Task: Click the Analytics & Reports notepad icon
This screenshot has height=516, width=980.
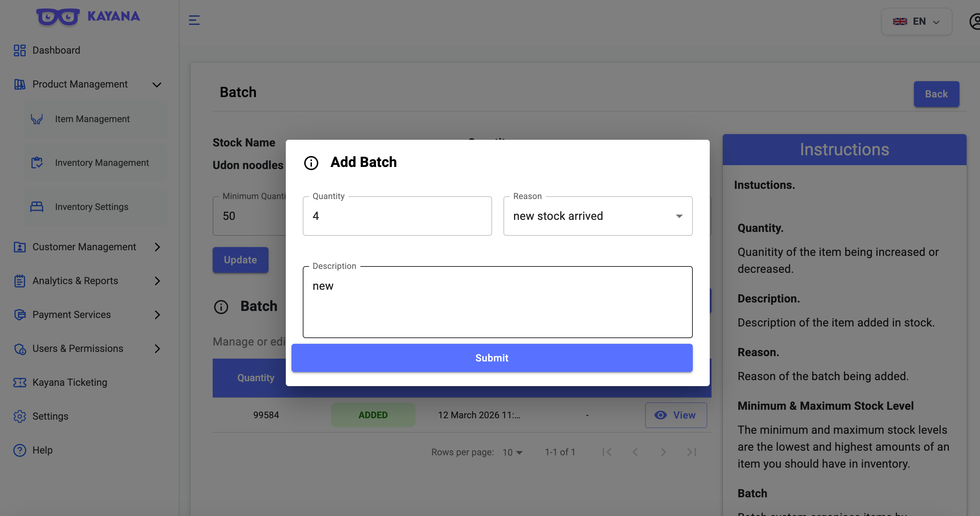Action: pos(19,281)
